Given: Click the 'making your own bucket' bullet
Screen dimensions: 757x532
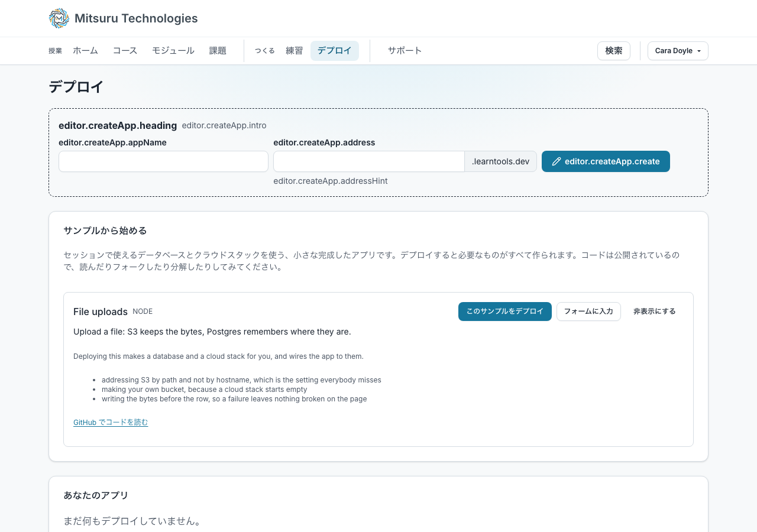Looking at the screenshot, I should pos(205,390).
